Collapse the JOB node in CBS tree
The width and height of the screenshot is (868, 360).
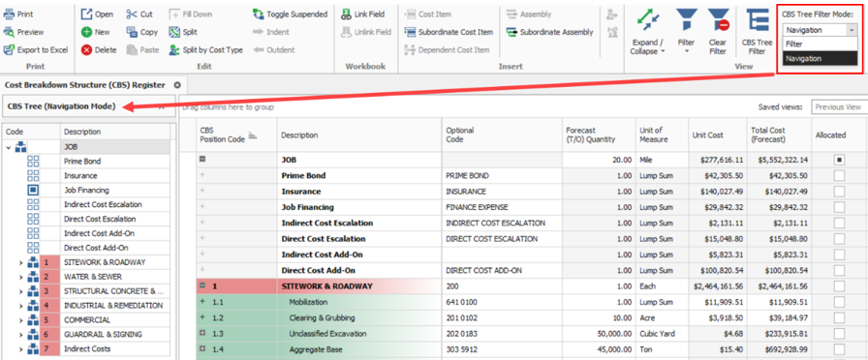pyautogui.click(x=9, y=147)
